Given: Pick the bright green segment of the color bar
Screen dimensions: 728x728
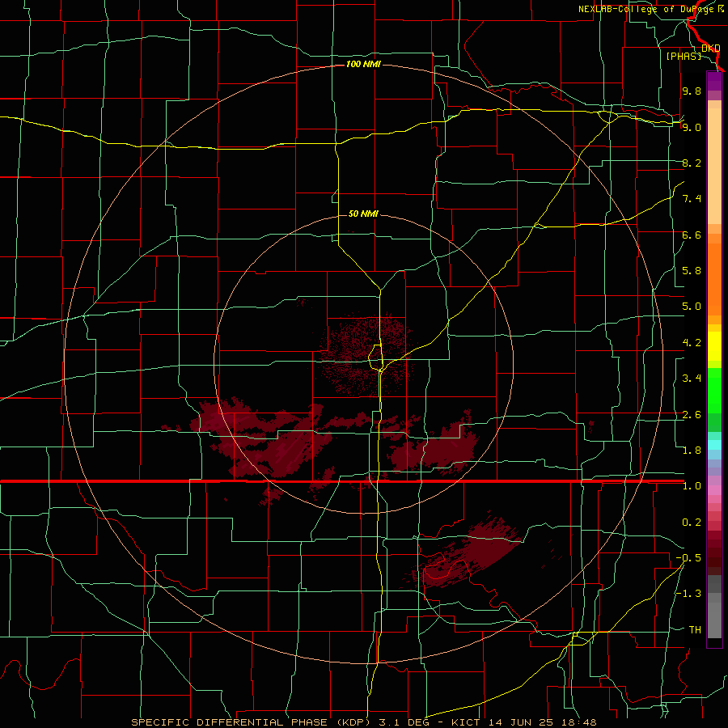Looking at the screenshot, I should pyautogui.click(x=714, y=391).
